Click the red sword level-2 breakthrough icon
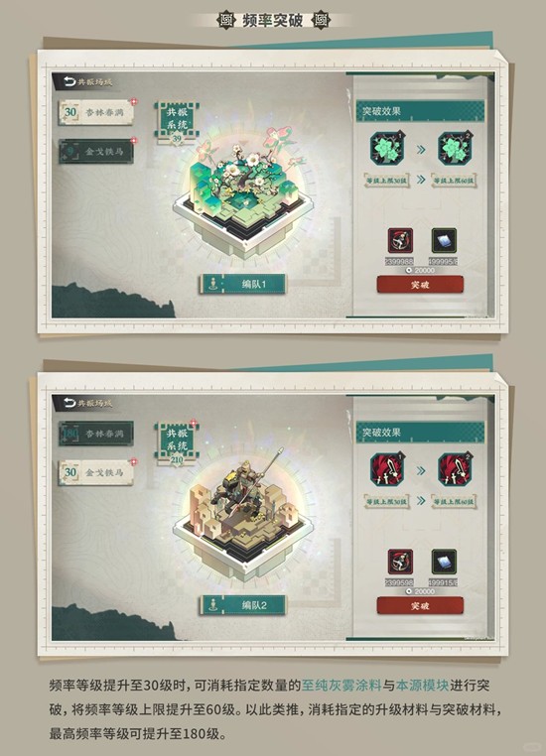The image size is (546, 756). coord(455,469)
